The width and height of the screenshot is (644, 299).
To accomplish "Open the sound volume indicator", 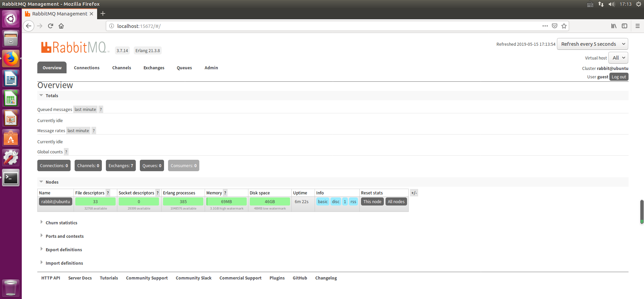I will tap(611, 4).
